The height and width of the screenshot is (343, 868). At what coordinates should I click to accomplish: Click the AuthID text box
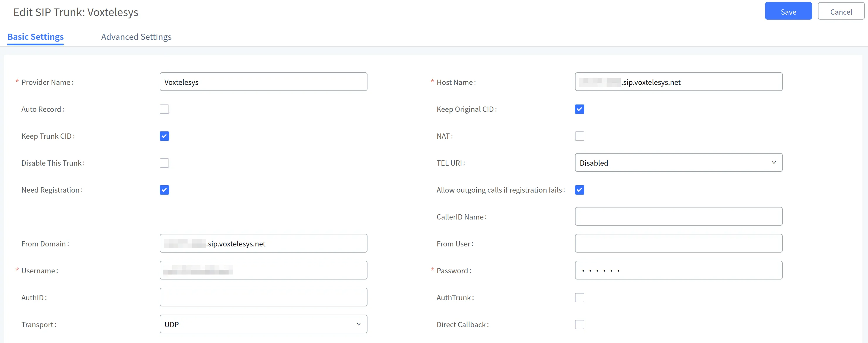263,297
